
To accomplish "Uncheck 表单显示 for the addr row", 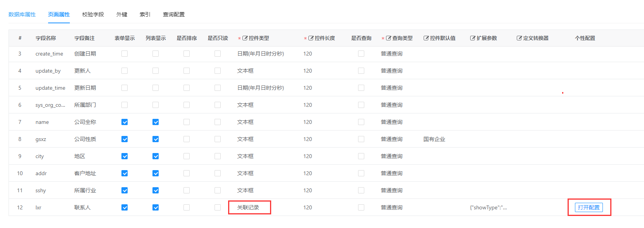I will point(125,173).
